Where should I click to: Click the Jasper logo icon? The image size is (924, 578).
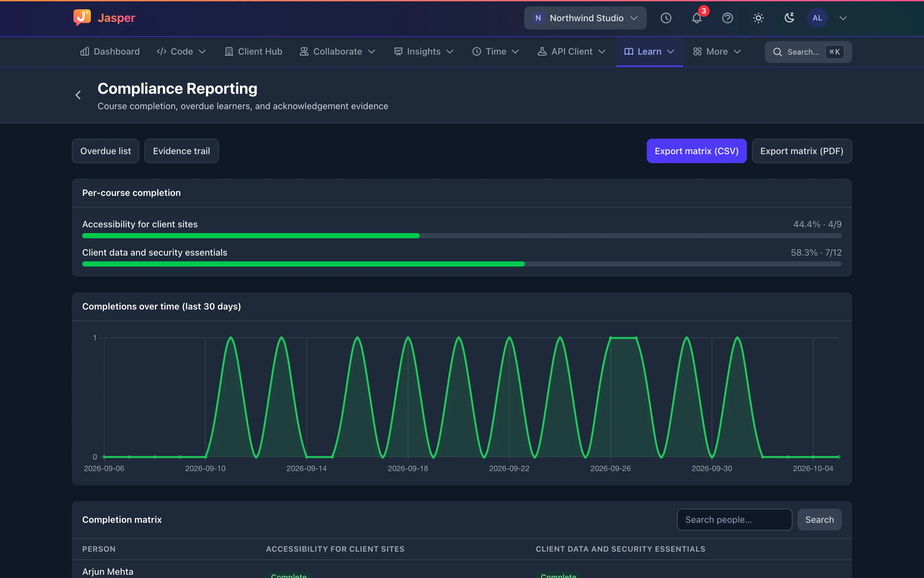click(82, 18)
